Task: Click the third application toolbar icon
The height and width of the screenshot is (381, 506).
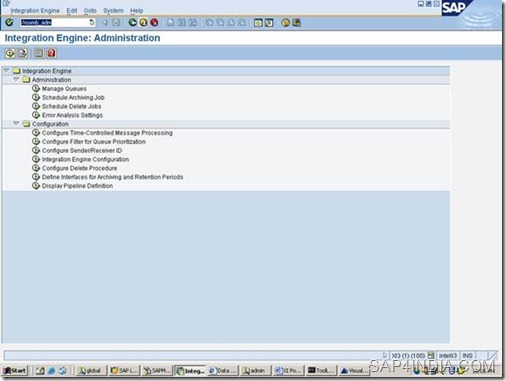Action: pyautogui.click(x=39, y=53)
